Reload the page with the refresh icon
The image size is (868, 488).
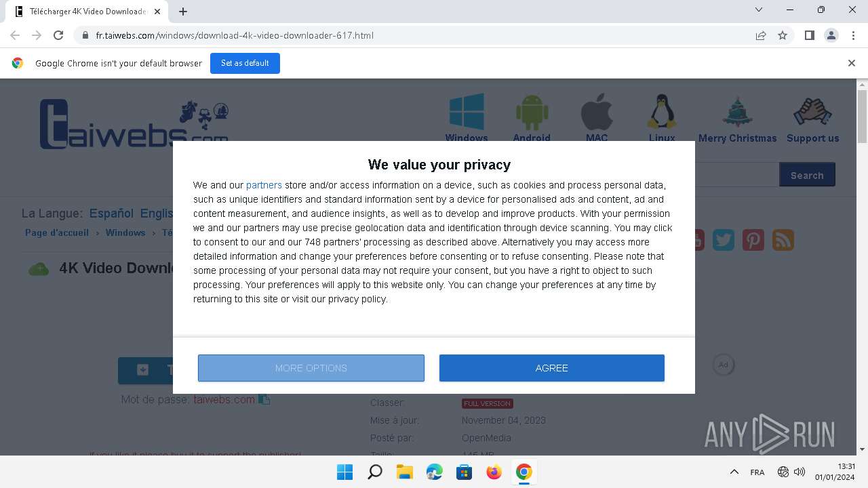click(x=58, y=35)
